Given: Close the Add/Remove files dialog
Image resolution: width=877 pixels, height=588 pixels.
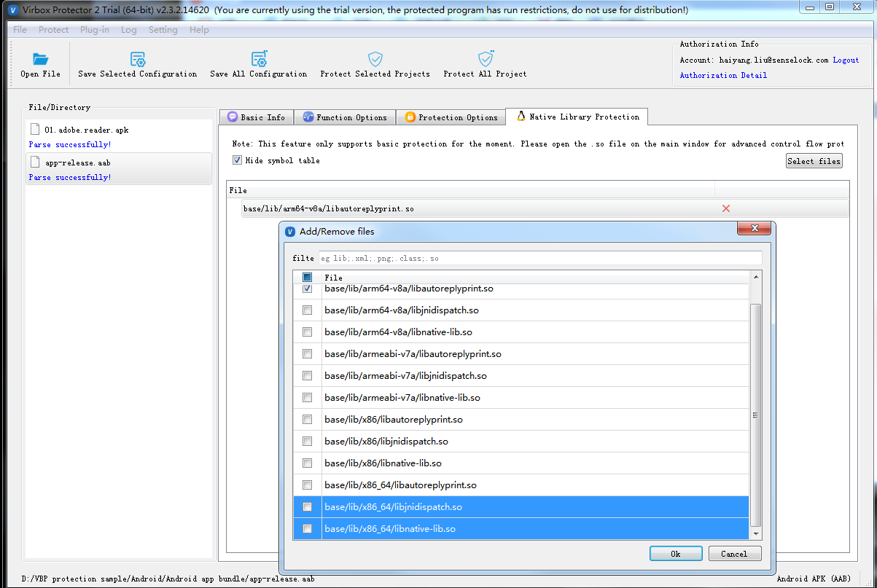Looking at the screenshot, I should [x=754, y=230].
